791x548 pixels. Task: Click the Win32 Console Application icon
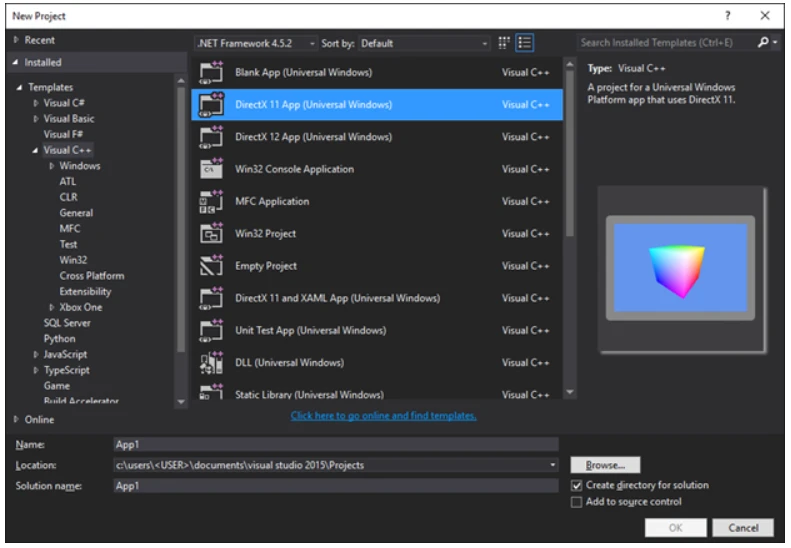click(x=211, y=170)
